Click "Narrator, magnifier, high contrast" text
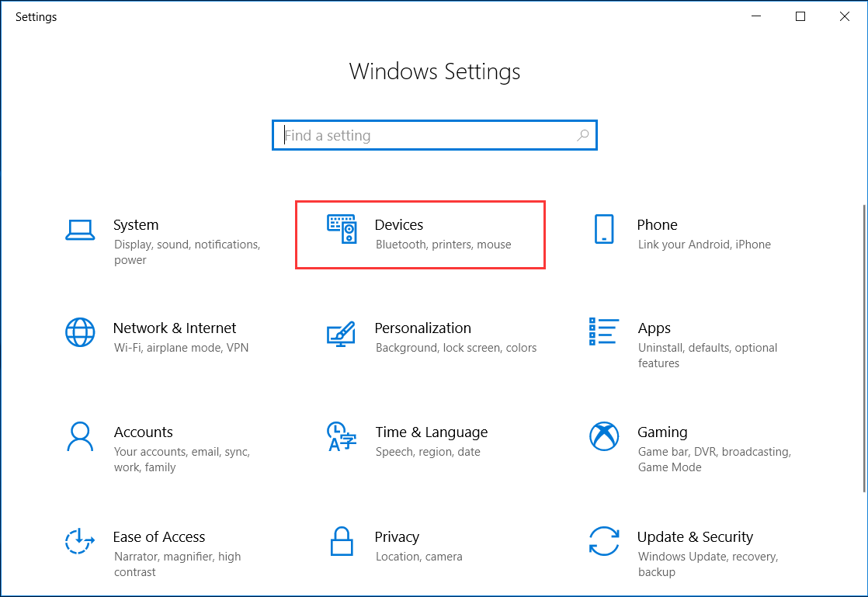This screenshot has height=597, width=868. click(x=177, y=564)
